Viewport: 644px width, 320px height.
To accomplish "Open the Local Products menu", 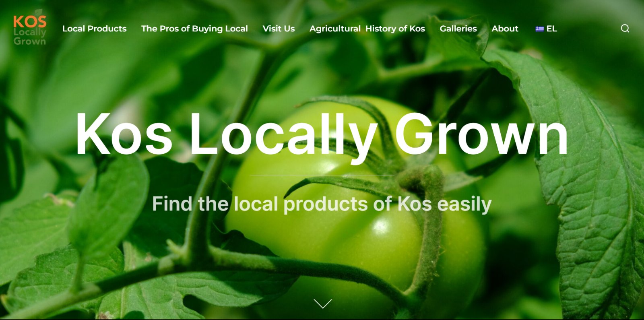I will (95, 29).
